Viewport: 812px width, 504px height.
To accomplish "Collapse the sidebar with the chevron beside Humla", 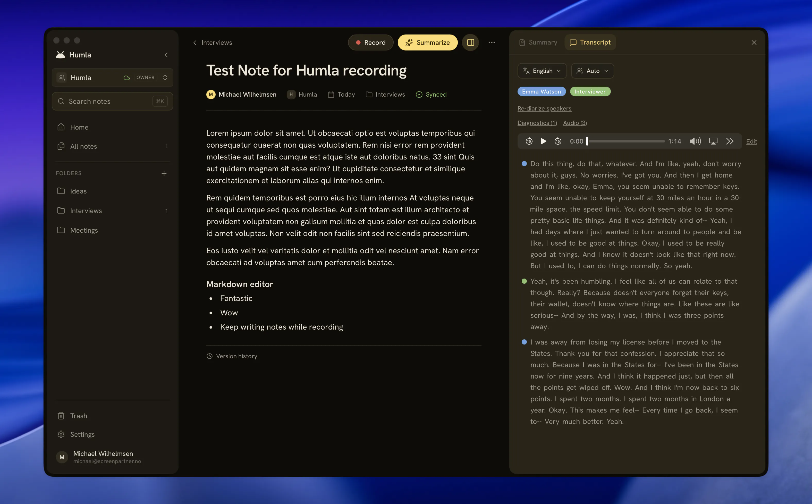I will [166, 55].
